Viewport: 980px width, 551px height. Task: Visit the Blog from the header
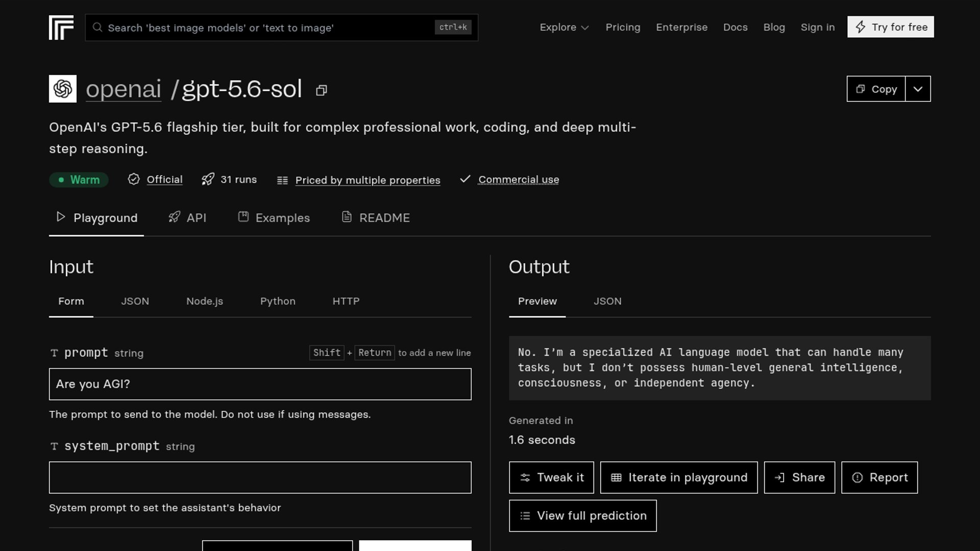[x=774, y=27]
